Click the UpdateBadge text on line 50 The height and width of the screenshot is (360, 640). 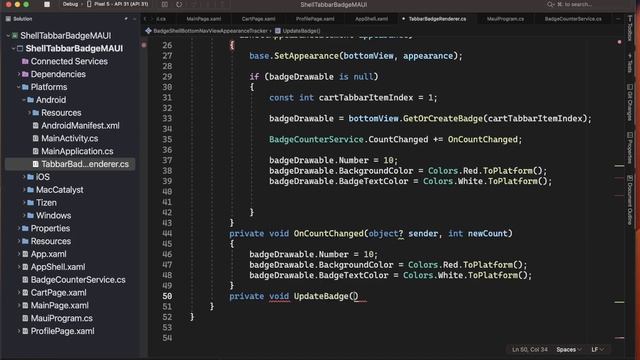tap(321, 296)
